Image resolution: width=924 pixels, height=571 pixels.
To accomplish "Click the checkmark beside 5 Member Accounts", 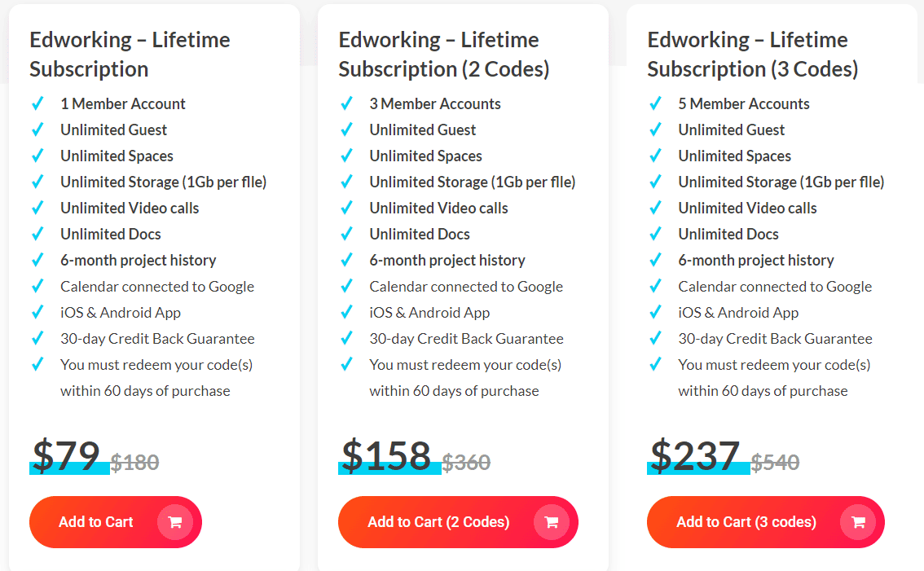I will [x=655, y=103].
